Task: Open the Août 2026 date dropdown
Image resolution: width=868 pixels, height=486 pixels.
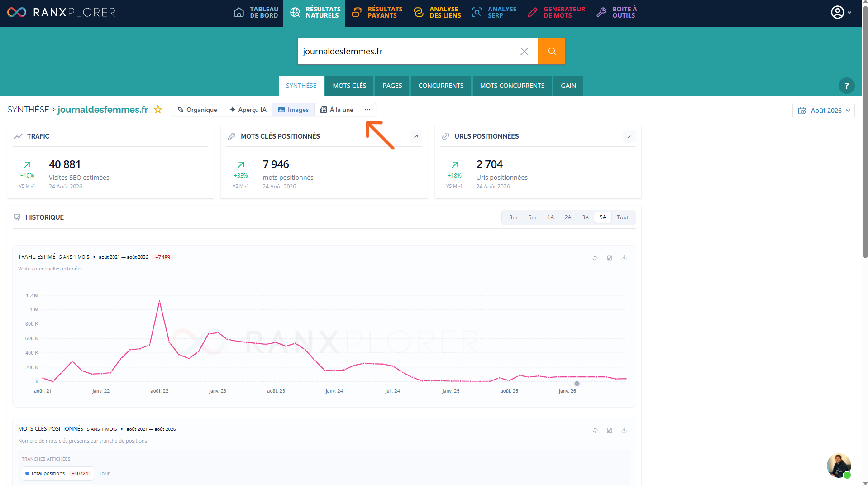Action: tap(823, 111)
